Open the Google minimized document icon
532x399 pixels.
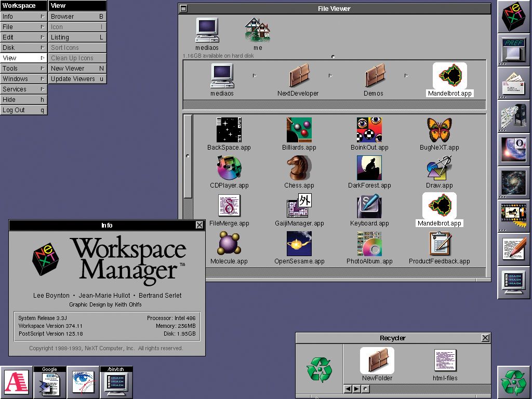point(49,382)
